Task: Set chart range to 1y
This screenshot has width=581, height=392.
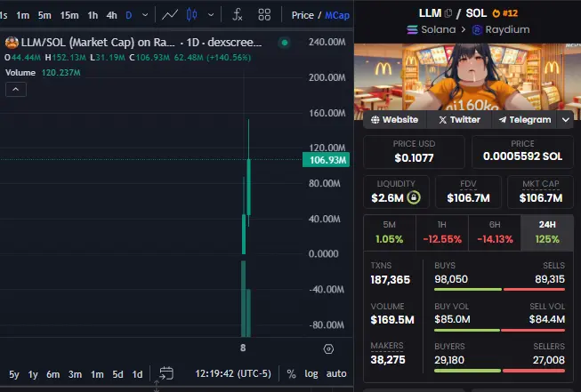Action: [33, 374]
